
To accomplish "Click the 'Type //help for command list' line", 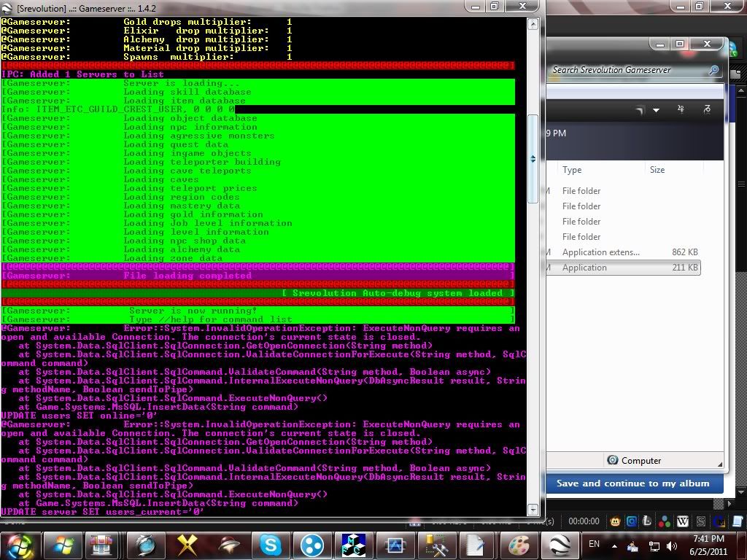I will [258, 319].
